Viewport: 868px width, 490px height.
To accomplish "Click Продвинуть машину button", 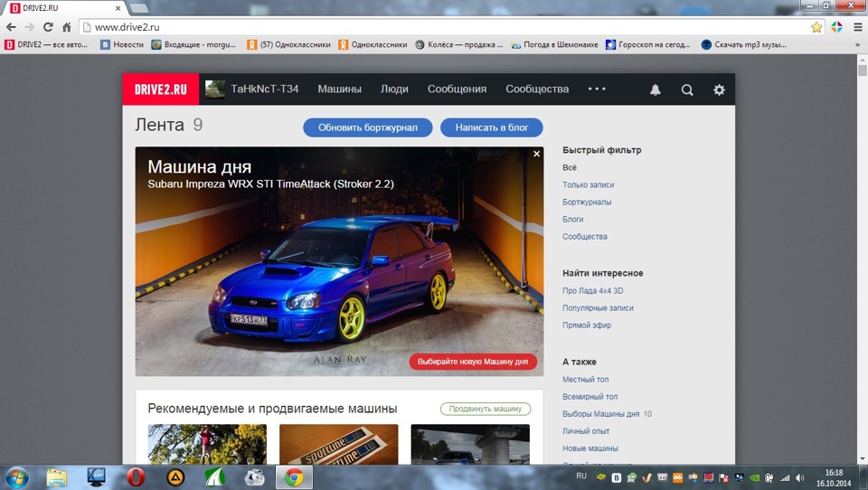I will [x=486, y=409].
